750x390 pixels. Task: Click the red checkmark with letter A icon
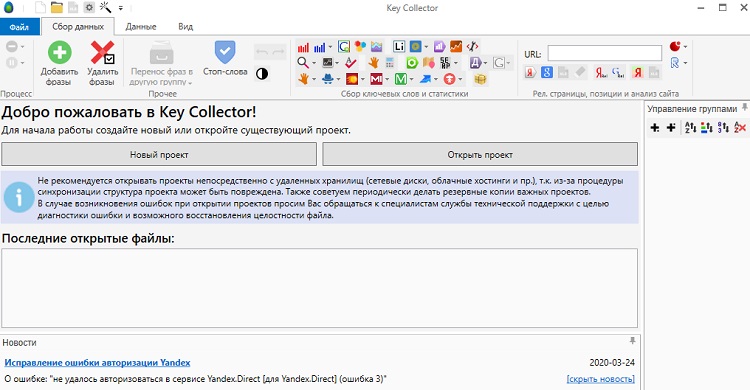click(x=351, y=63)
